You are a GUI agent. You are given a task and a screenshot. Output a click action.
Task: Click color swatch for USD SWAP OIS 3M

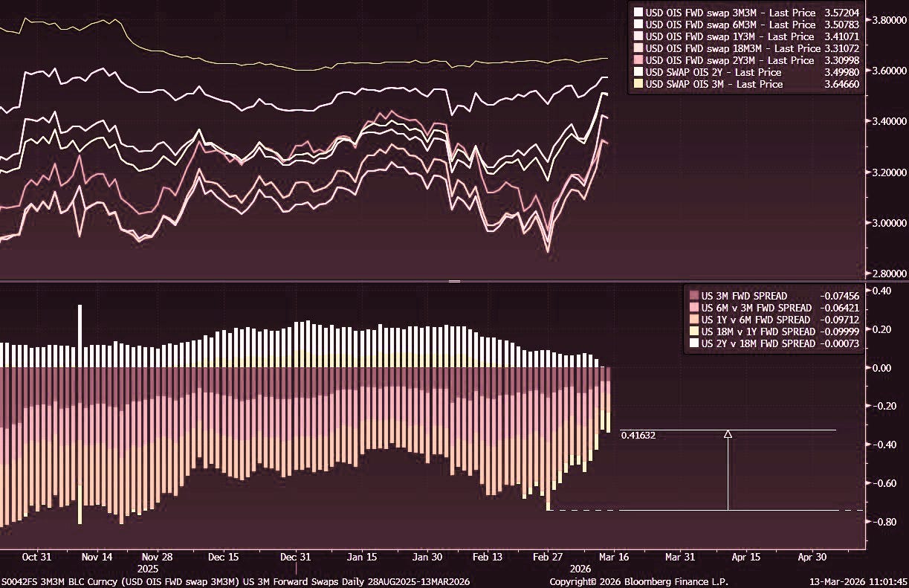pos(638,84)
